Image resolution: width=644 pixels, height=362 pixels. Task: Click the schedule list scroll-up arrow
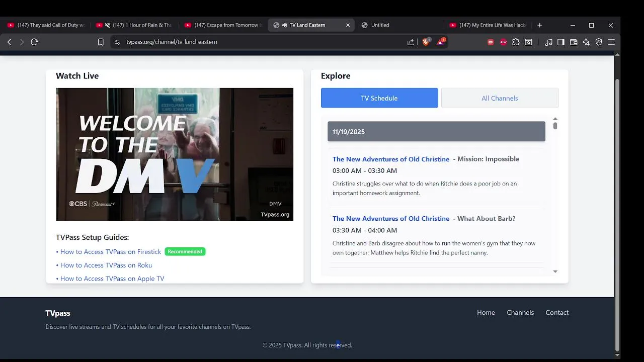(x=555, y=119)
